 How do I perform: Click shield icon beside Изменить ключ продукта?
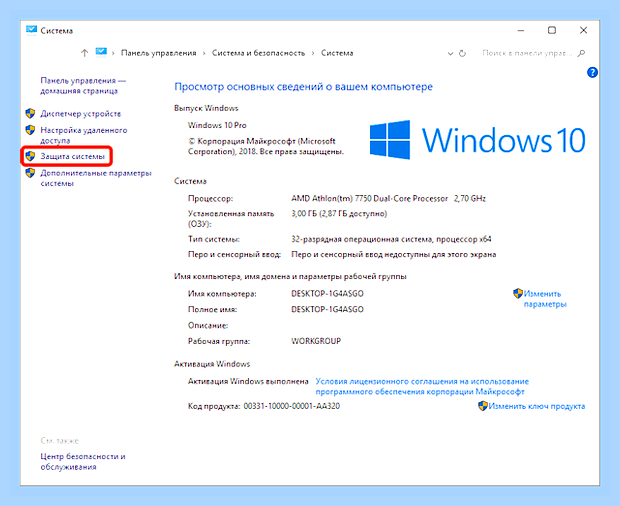482,406
